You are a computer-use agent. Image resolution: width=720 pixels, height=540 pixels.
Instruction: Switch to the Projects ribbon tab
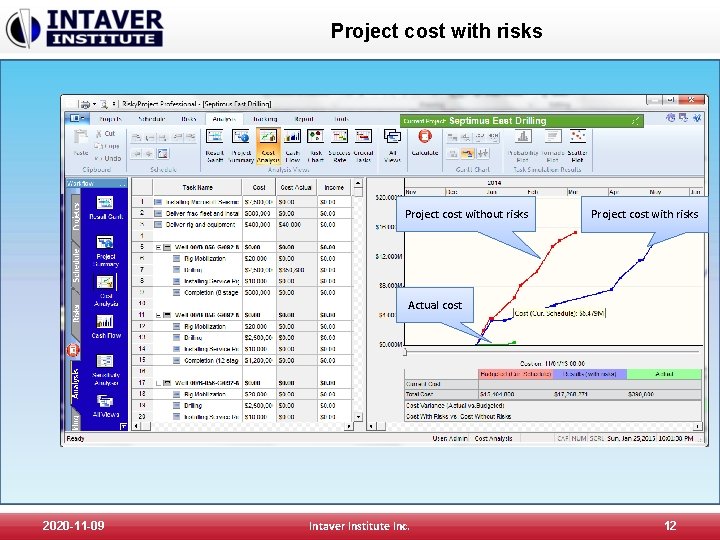point(110,119)
